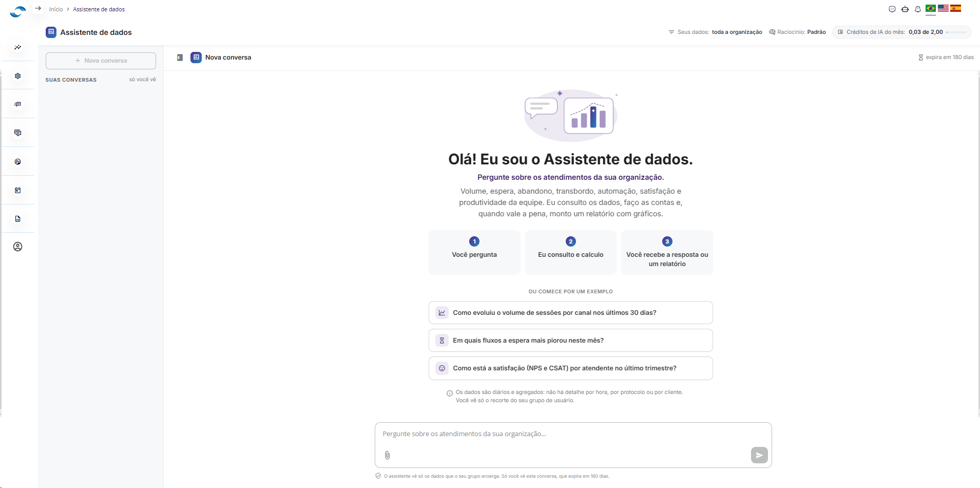The image size is (980, 488).
Task: Click the 'Nova conversa' title in chat header
Action: [x=228, y=58]
